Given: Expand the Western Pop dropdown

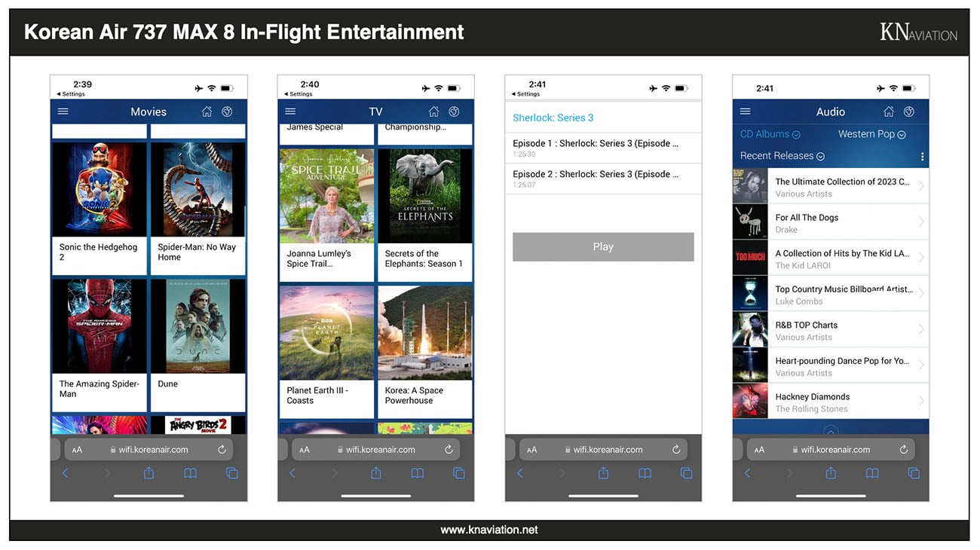Looking at the screenshot, I should click(x=871, y=134).
